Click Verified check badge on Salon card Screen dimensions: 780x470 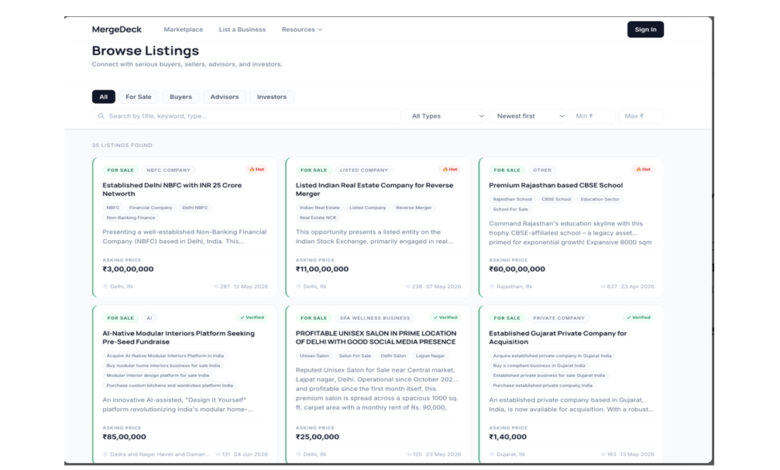445,317
